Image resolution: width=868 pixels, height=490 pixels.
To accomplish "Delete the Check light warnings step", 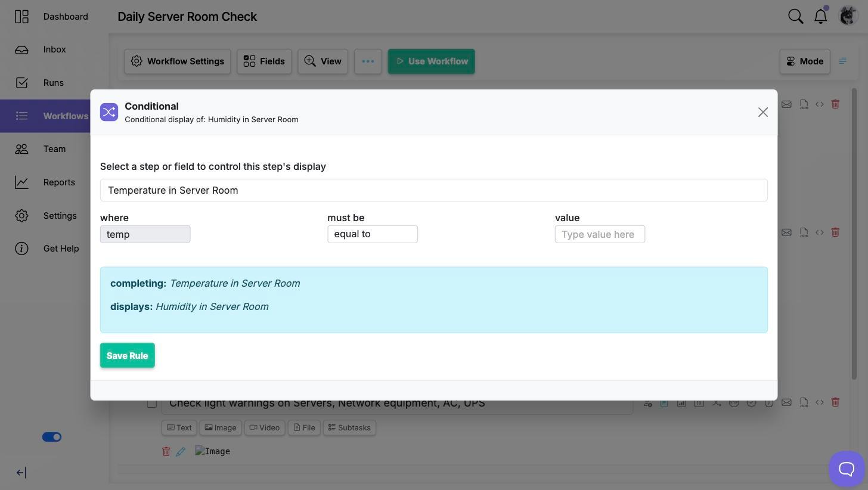I will [835, 402].
